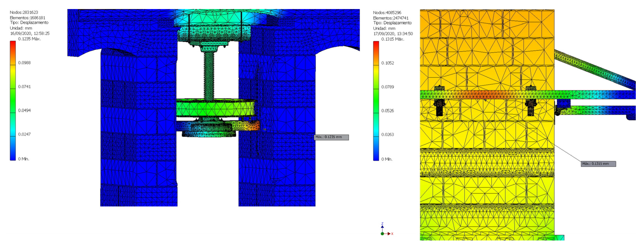Click the 0.1052 value on the right legend
Viewport: 644px width, 251px height.
(387, 63)
